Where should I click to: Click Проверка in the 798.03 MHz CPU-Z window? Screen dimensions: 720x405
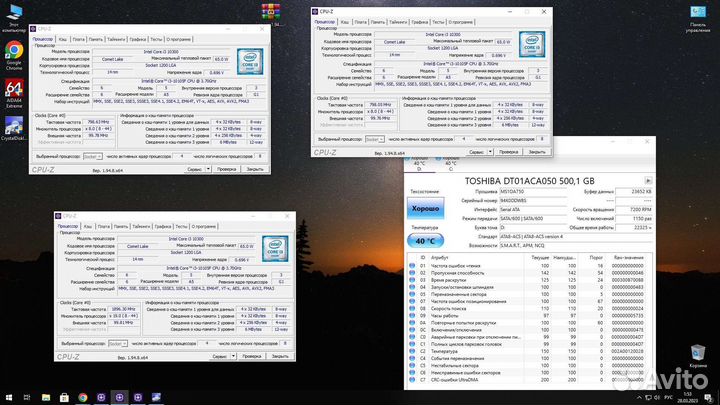pyautogui.click(x=508, y=152)
